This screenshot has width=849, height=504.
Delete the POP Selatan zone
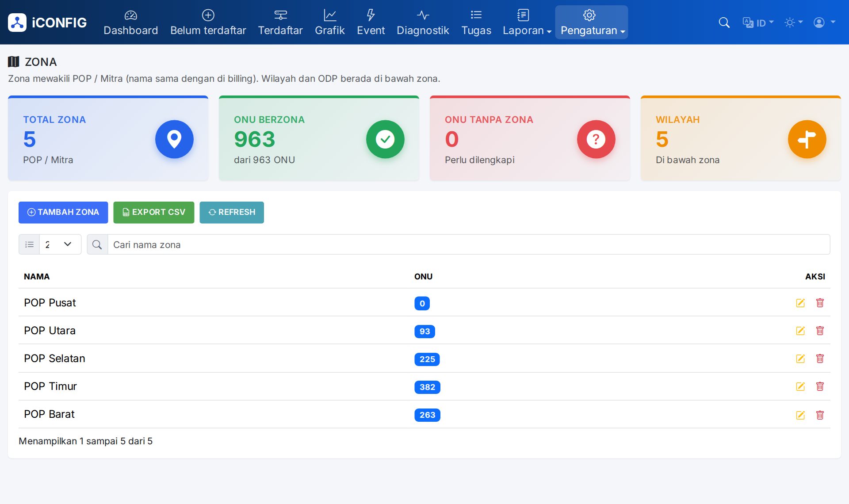820,359
